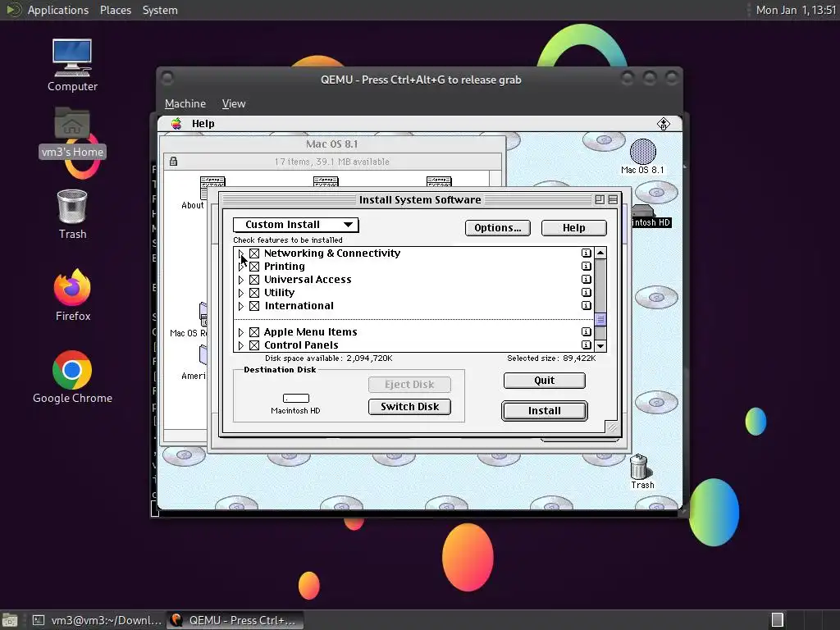Click the feature list scroll up arrow
Screen dimensions: 840x630
(600, 253)
